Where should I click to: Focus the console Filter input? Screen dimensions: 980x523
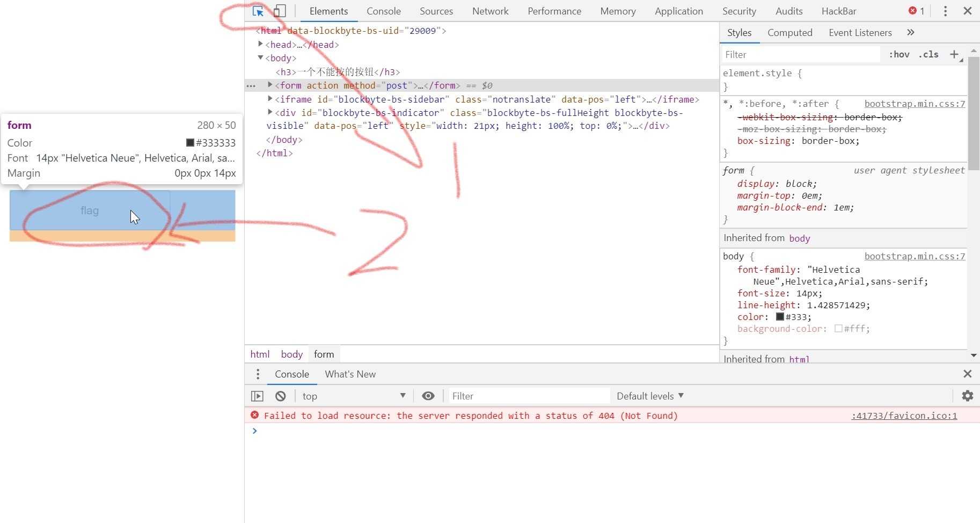[x=529, y=396]
